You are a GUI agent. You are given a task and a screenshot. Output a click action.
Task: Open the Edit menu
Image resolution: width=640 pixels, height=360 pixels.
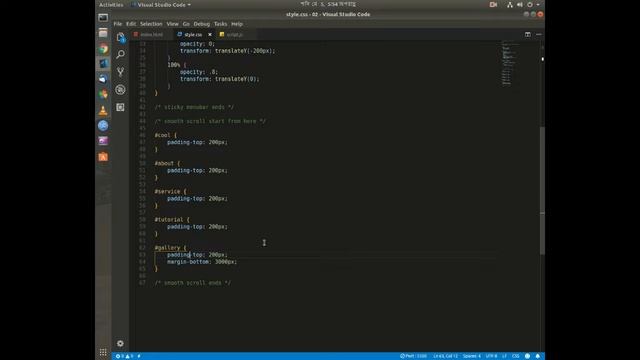[131, 24]
